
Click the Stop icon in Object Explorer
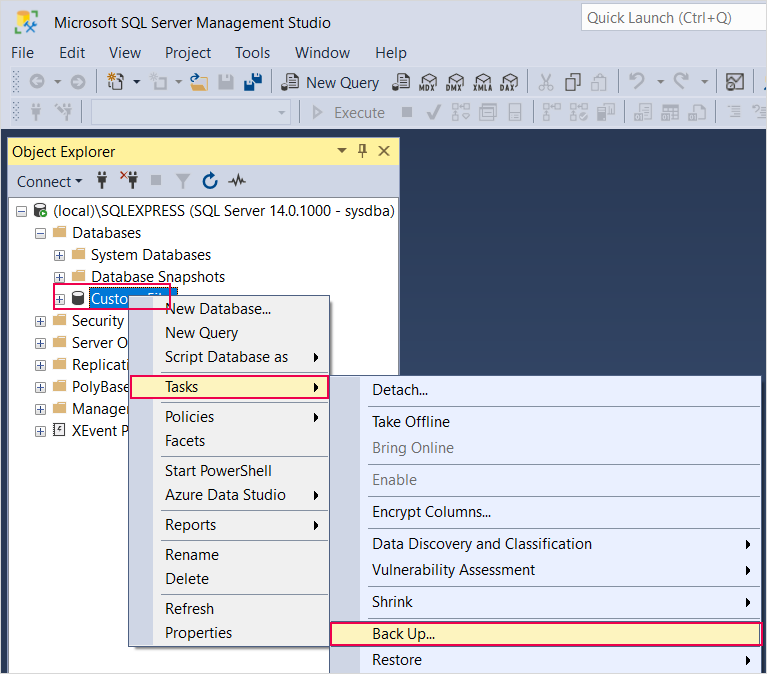(156, 180)
